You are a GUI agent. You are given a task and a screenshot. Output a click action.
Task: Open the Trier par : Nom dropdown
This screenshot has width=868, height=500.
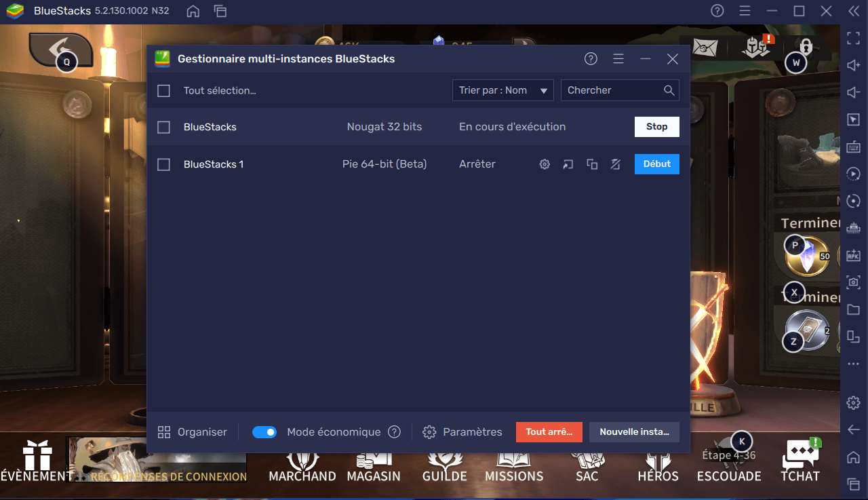click(x=503, y=90)
